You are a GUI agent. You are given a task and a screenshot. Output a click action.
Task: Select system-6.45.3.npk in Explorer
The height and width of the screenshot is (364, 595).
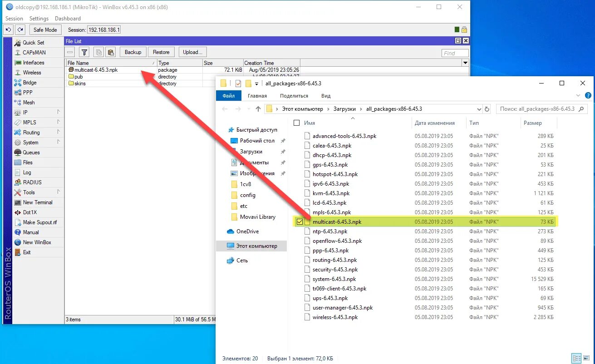(x=334, y=279)
